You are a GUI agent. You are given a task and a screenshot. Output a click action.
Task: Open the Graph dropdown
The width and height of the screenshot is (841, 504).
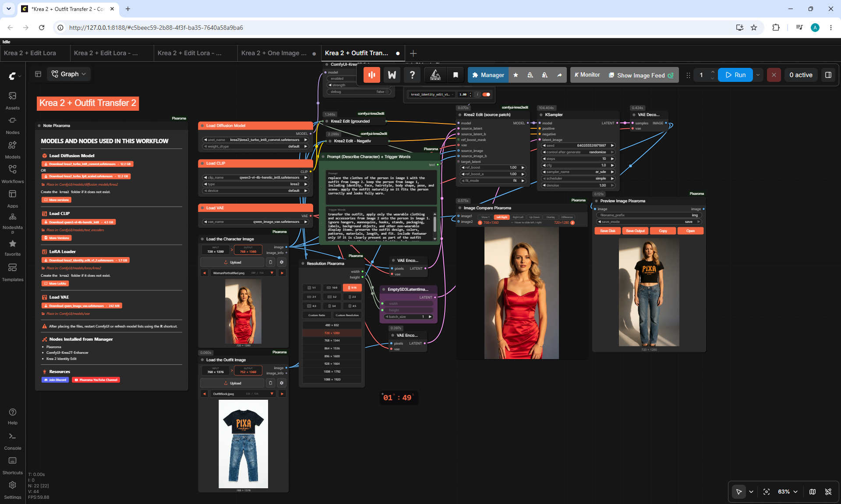69,74
